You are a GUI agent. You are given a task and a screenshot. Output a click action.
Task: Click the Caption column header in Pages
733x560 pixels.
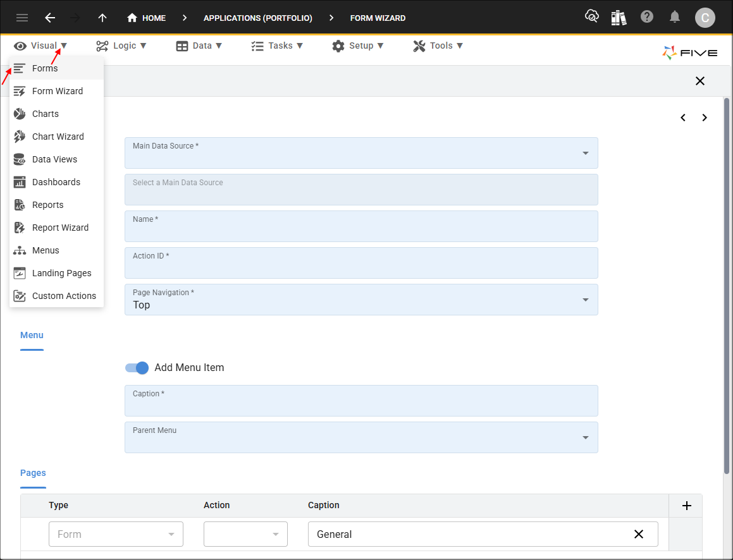tap(323, 506)
